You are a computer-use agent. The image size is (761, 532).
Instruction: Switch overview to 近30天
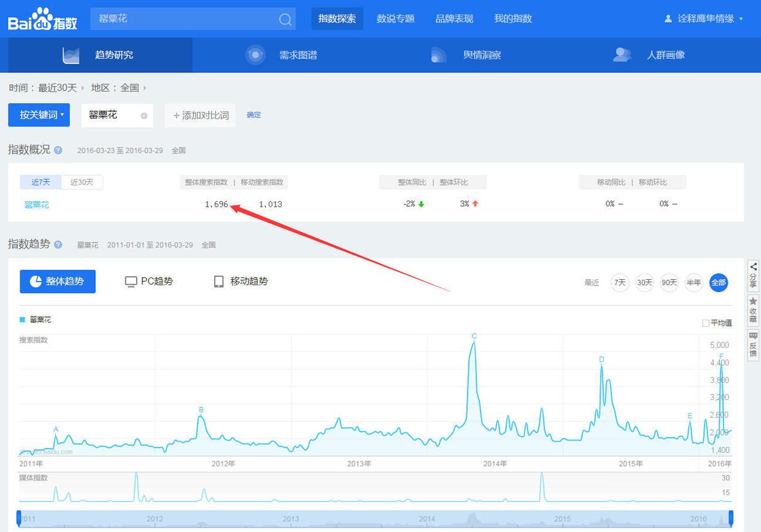tap(82, 182)
